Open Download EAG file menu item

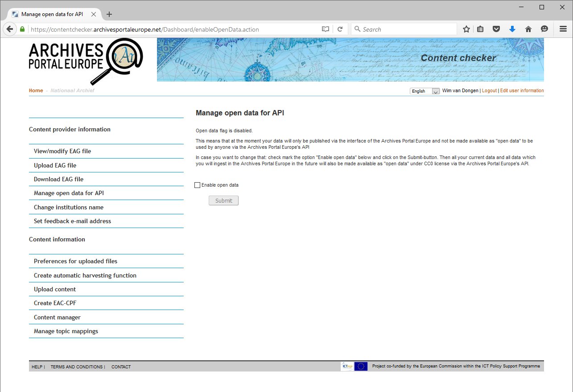tap(106, 179)
